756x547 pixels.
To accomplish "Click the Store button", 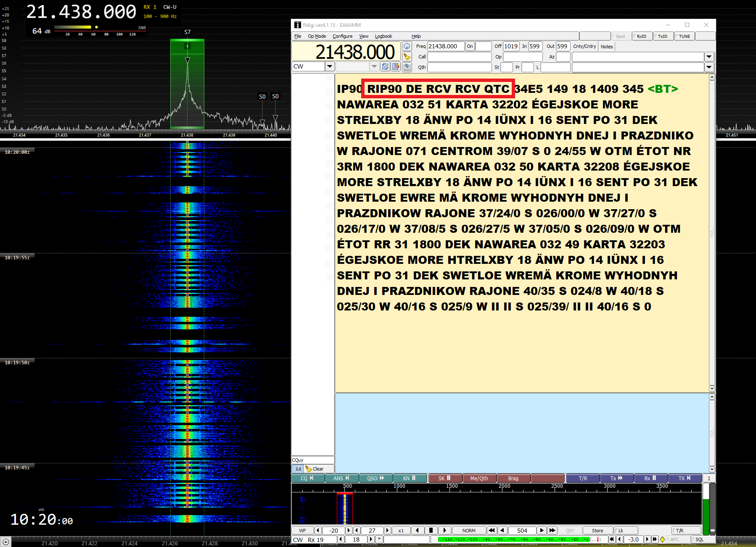I will click(x=597, y=530).
